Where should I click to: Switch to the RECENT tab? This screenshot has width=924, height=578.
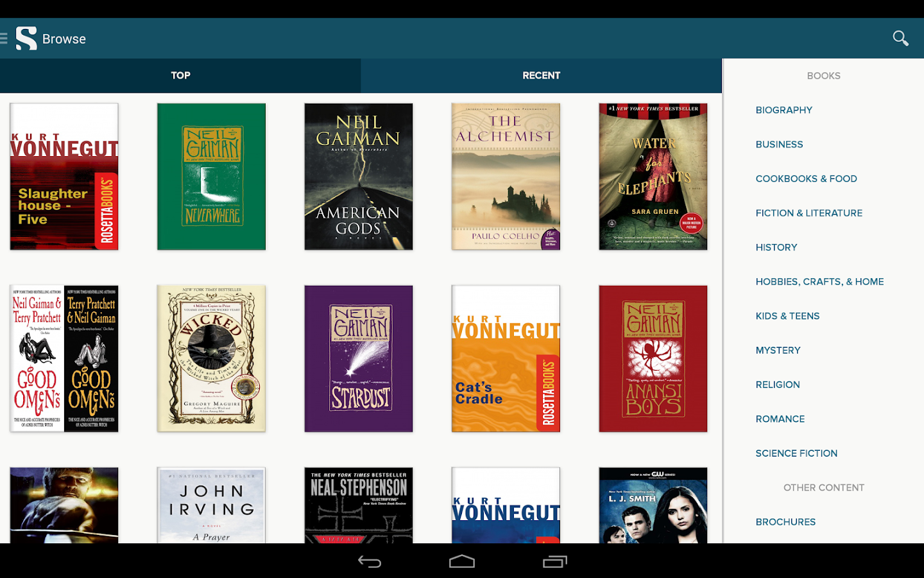tap(542, 76)
